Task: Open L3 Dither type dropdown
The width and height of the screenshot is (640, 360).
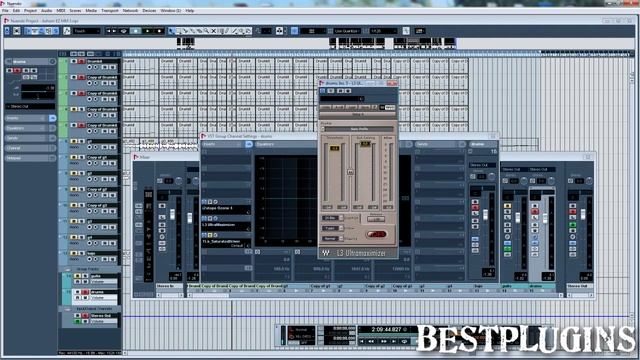Action: tap(333, 228)
